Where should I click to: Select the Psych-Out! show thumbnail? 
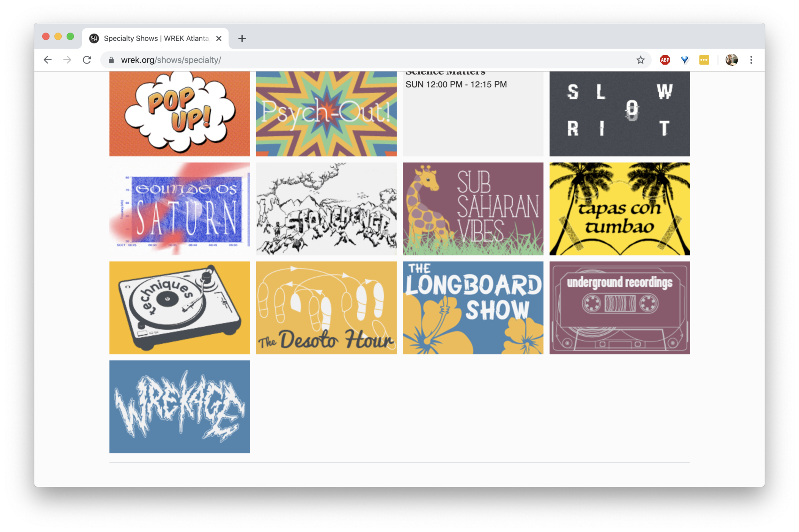[x=326, y=113]
